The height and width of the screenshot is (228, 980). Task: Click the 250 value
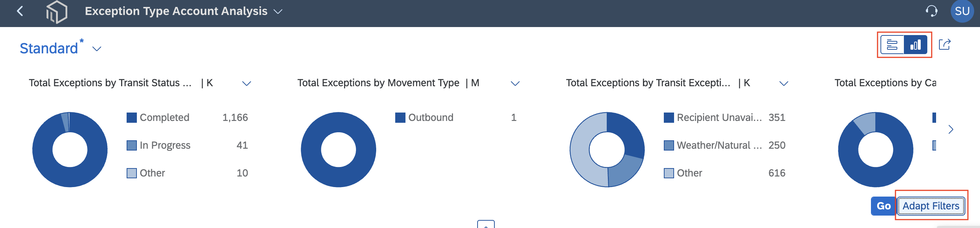pos(777,145)
